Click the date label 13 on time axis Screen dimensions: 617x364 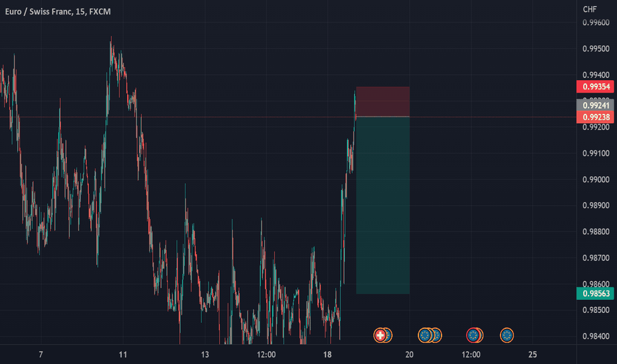tap(205, 355)
